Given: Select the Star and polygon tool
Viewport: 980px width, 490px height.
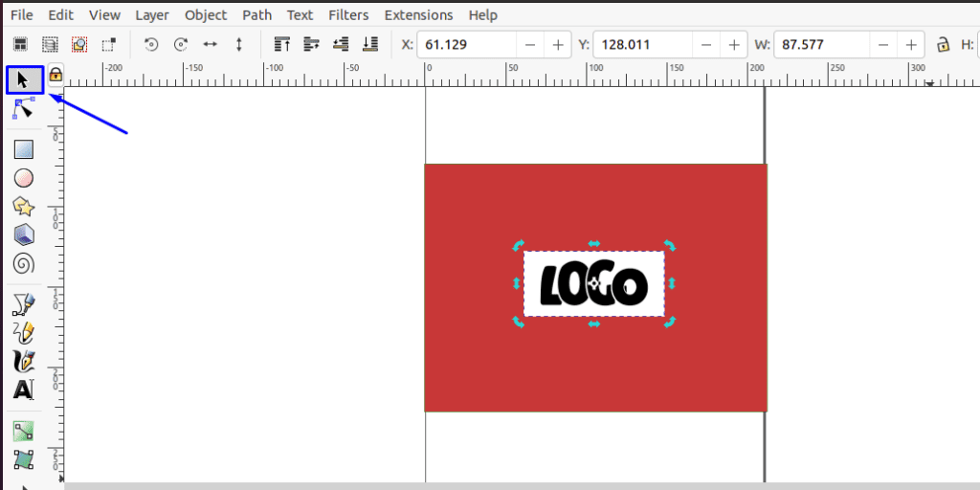Looking at the screenshot, I should (24, 207).
